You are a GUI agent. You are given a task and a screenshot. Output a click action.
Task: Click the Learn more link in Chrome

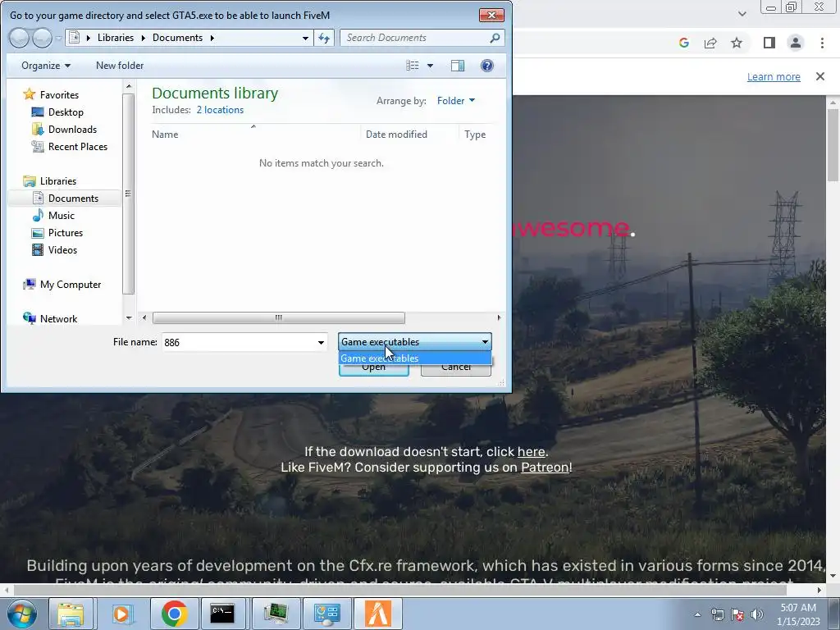click(774, 76)
